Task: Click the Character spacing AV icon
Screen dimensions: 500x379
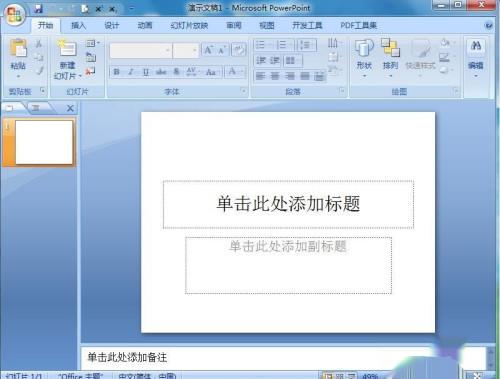Action: coord(192,71)
